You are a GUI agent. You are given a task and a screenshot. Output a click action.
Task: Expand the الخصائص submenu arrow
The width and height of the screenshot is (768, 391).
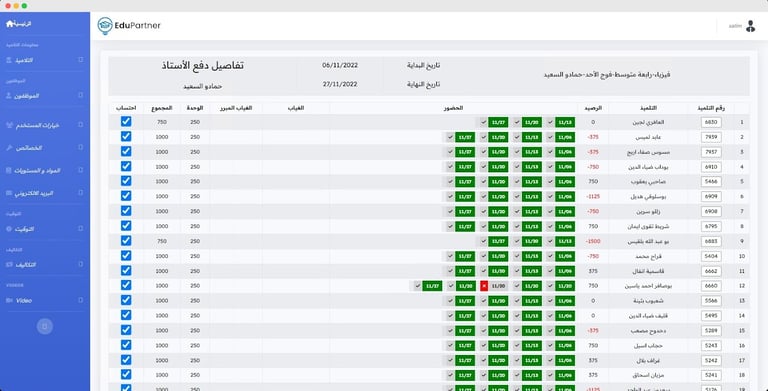click(81, 147)
